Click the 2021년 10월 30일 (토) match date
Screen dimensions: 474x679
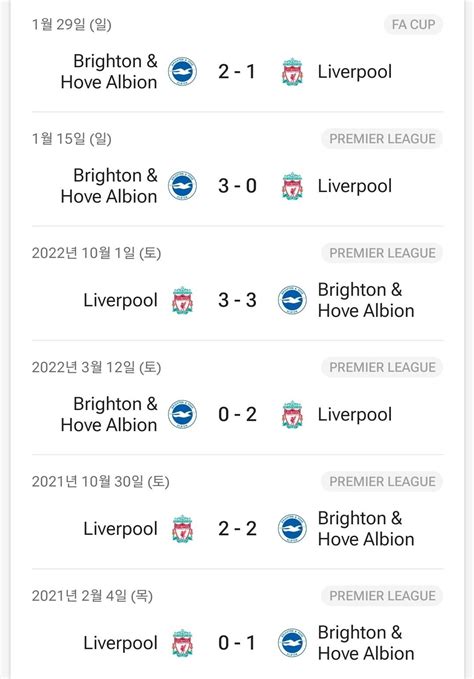click(100, 482)
